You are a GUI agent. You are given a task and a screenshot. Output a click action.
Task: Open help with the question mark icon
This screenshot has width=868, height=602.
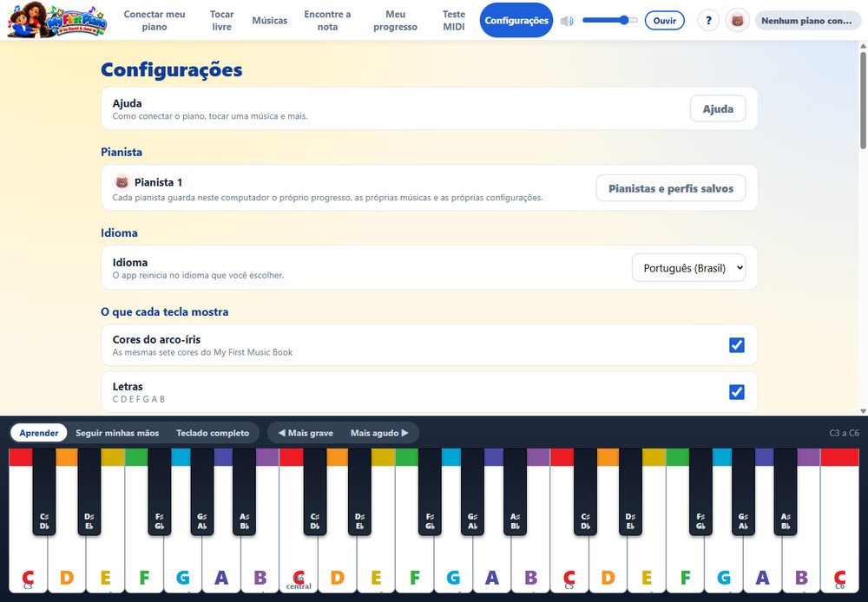tap(708, 21)
